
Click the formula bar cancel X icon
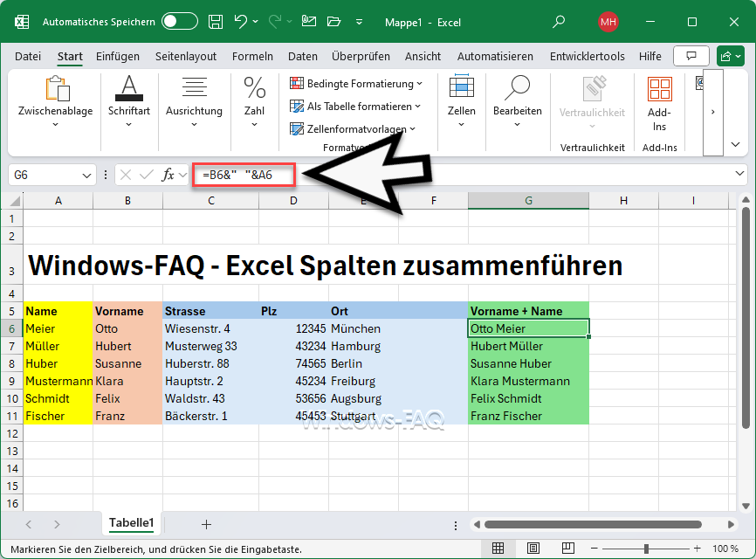pyautogui.click(x=126, y=175)
